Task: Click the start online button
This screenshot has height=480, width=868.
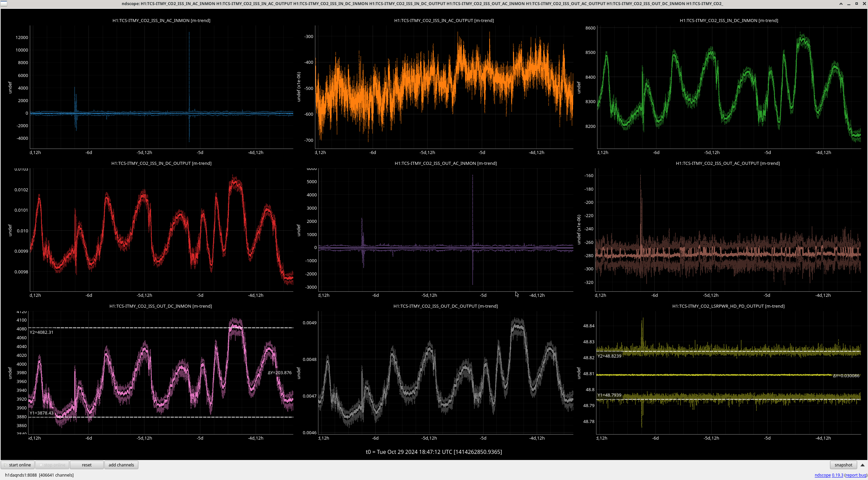Action: [18, 465]
